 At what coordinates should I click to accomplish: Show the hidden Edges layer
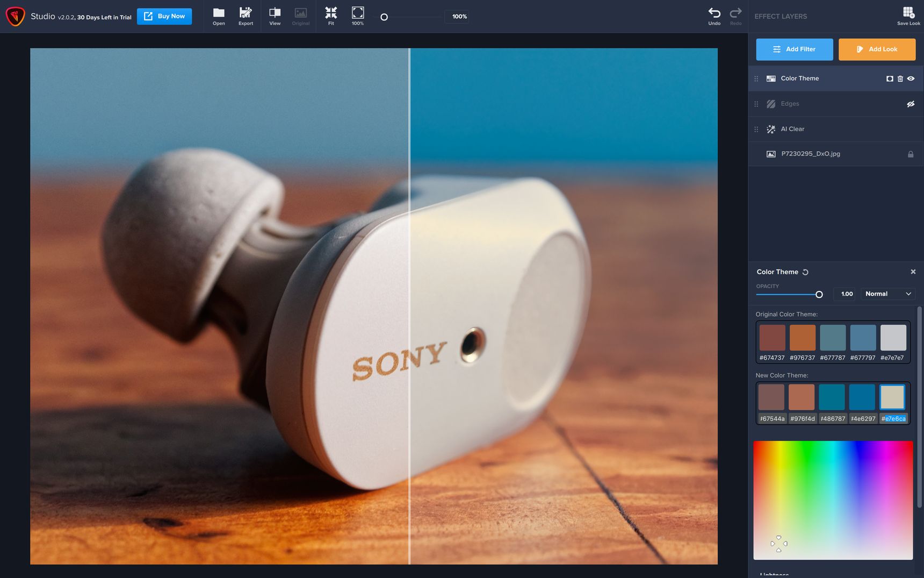[911, 104]
